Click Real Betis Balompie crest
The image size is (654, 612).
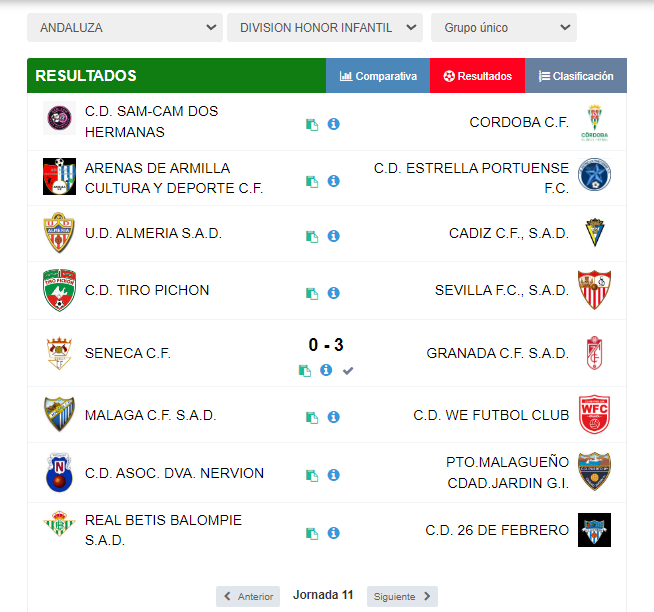click(59, 526)
